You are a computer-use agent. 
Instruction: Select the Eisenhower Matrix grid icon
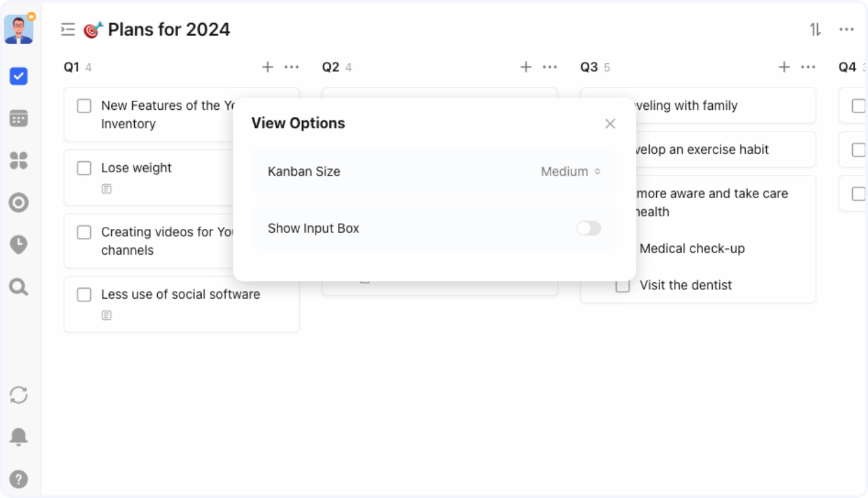[x=19, y=161]
